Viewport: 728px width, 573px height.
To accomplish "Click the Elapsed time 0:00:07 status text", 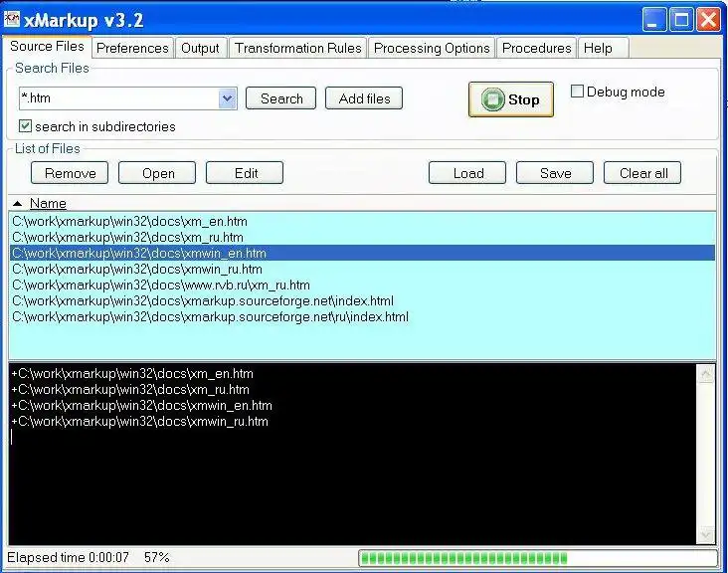I will [x=68, y=557].
